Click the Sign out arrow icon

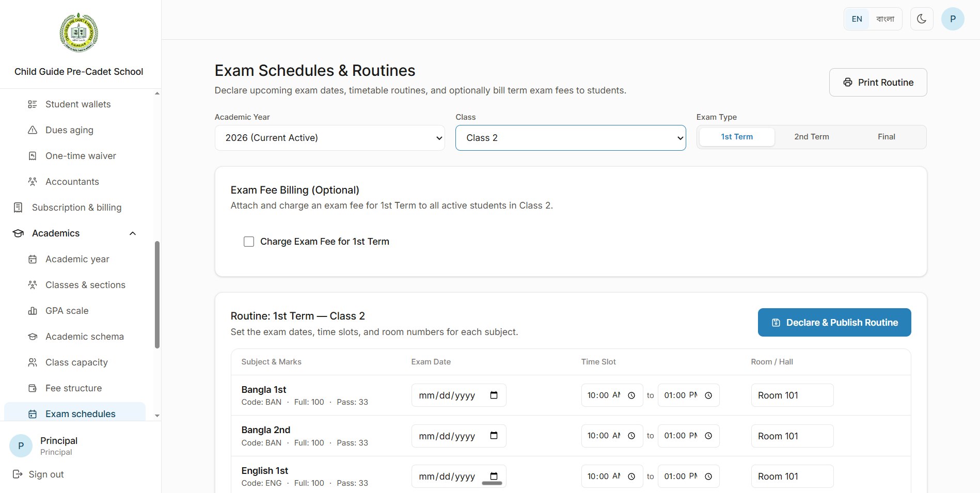18,474
